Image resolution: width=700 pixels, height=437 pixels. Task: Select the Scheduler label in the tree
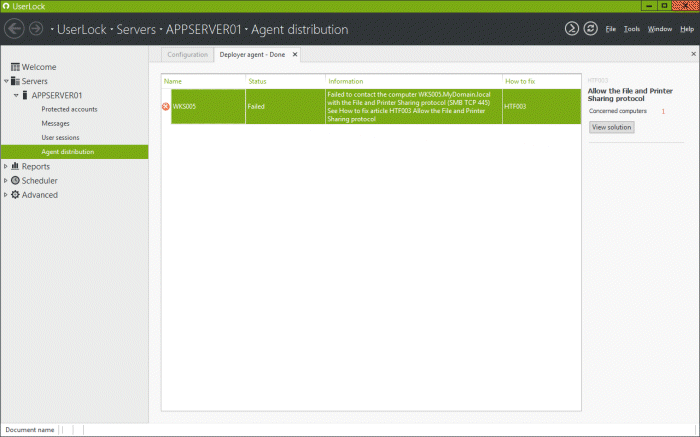[39, 181]
